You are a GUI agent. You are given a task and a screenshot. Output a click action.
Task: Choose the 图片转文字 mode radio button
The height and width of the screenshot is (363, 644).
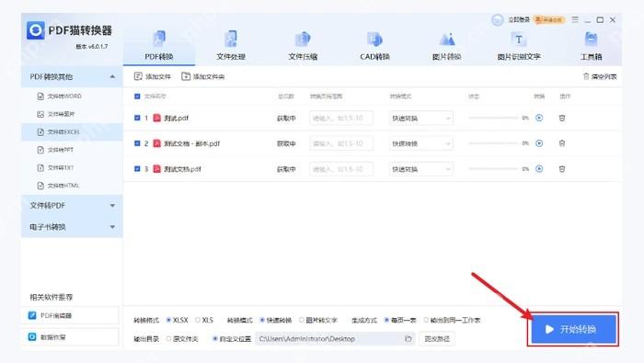tap(302, 320)
